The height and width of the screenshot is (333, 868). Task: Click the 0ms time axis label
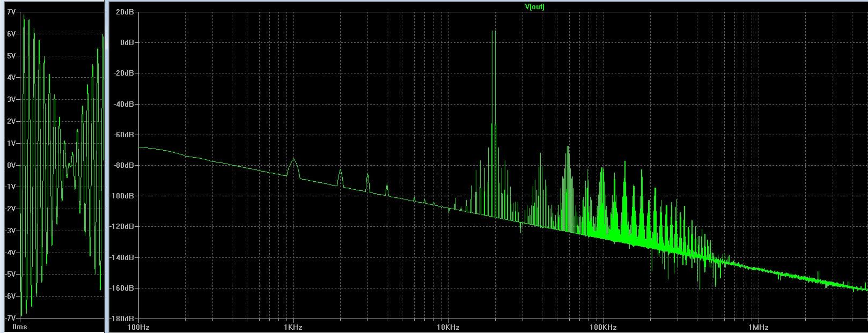20,327
